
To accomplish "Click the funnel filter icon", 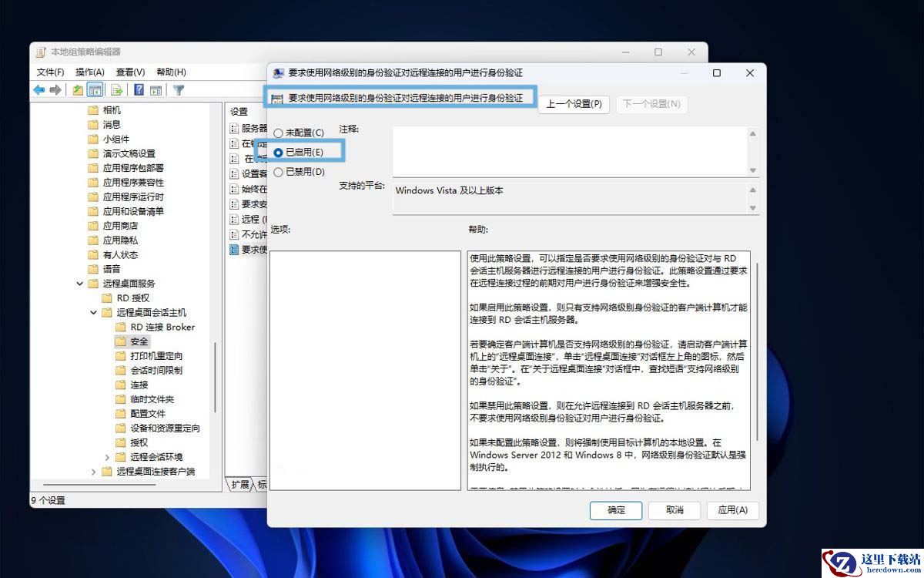I will 179,90.
